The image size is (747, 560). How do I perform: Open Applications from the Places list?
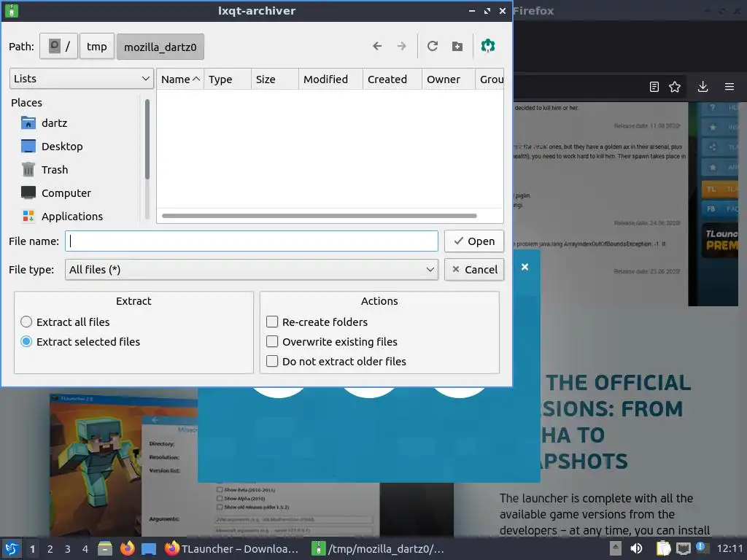click(62, 216)
